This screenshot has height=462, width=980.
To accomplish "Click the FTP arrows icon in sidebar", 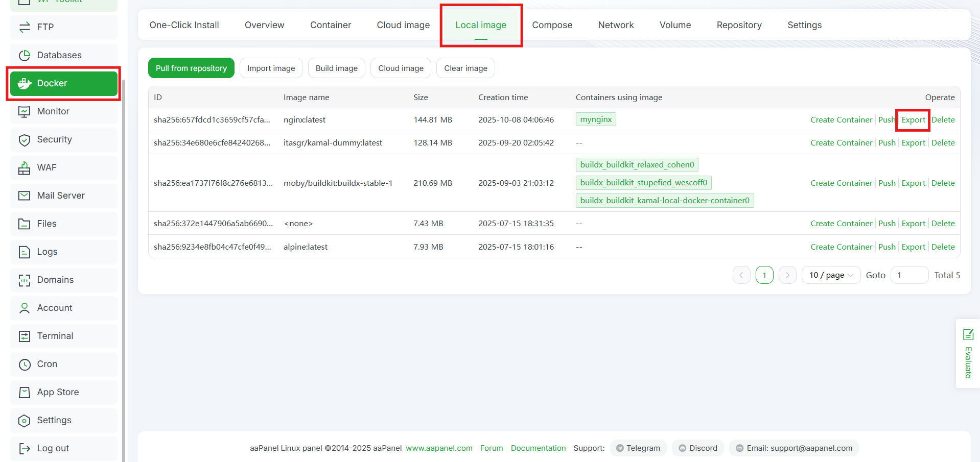I will click(25, 27).
